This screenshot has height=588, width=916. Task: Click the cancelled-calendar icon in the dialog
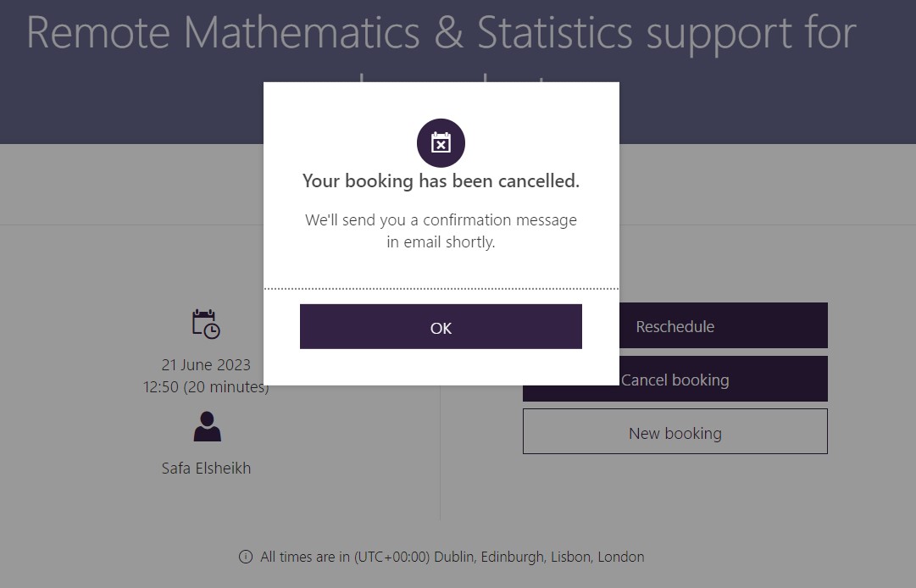pyautogui.click(x=441, y=143)
